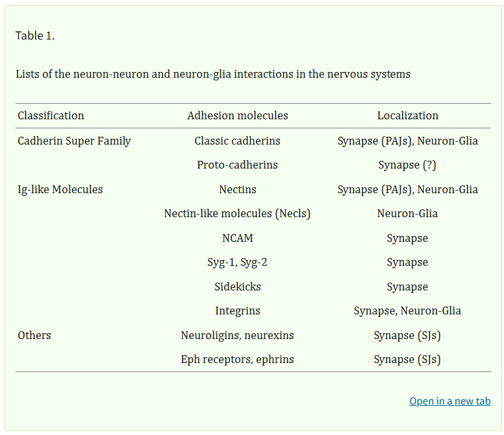Open the table in a new tab

pyautogui.click(x=450, y=401)
